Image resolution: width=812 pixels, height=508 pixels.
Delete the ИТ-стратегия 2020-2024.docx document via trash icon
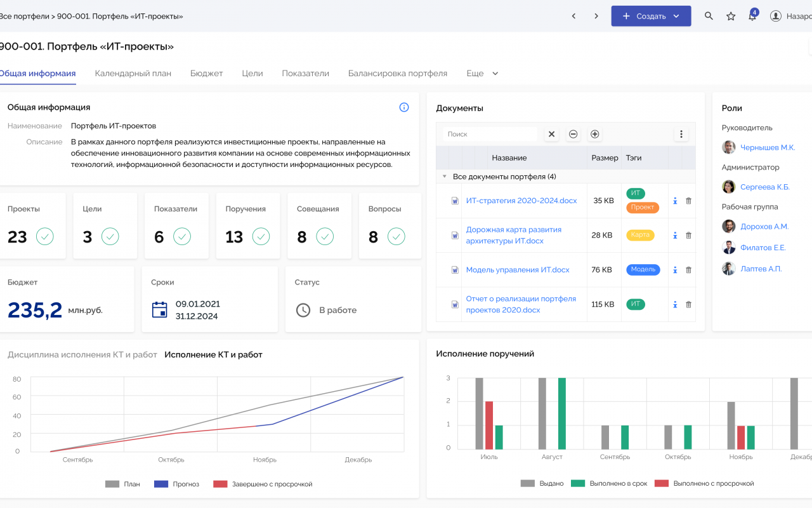[x=689, y=201]
